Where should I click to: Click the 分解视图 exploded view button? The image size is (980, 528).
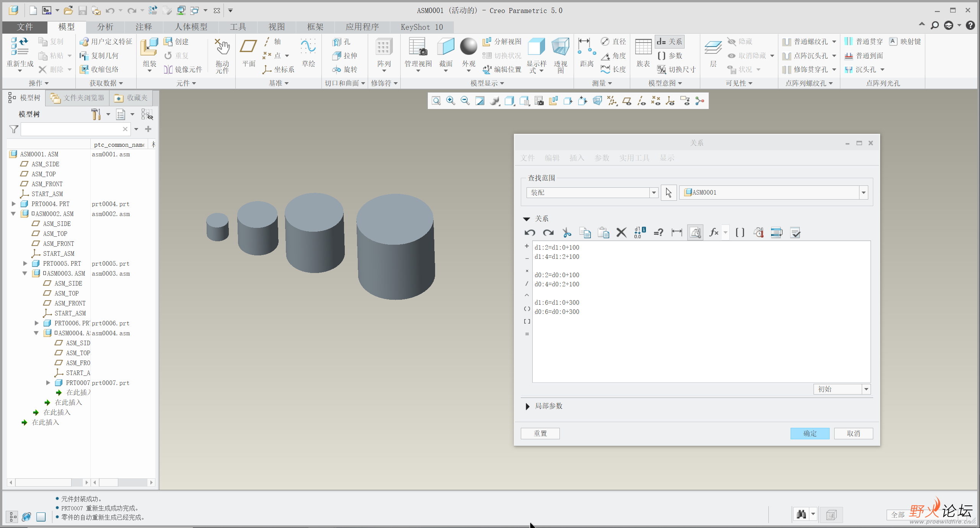[x=502, y=41]
